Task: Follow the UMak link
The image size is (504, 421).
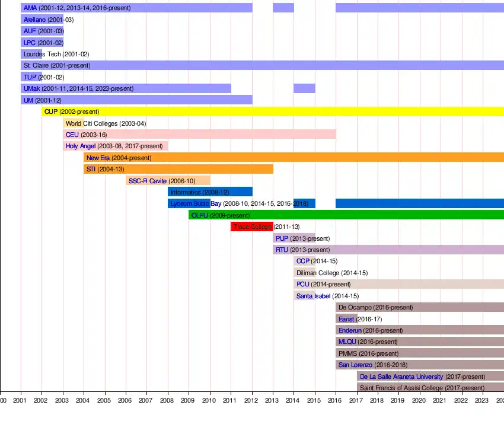Action: pos(31,88)
